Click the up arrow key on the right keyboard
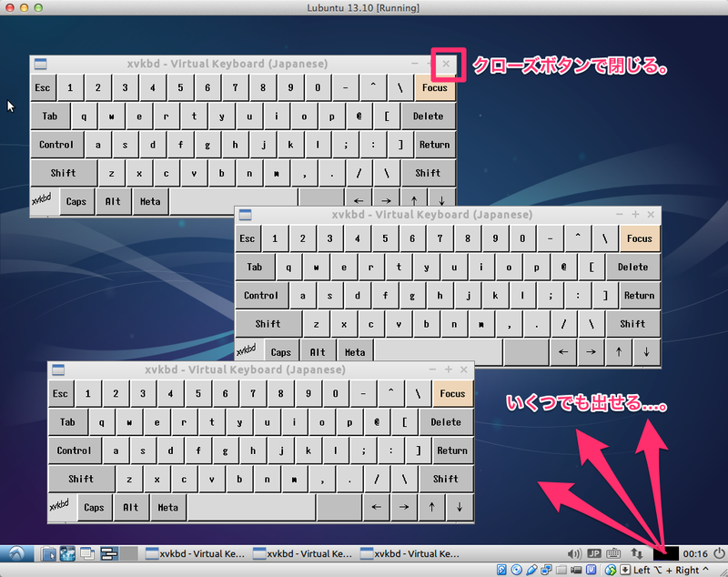This screenshot has width=728, height=577. [619, 352]
